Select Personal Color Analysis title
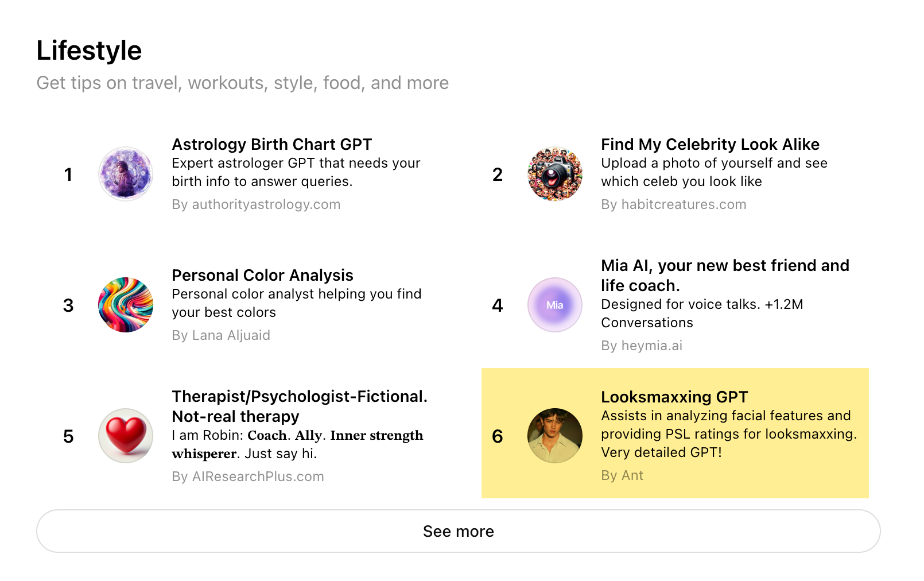Image resolution: width=924 pixels, height=581 pixels. tap(262, 275)
